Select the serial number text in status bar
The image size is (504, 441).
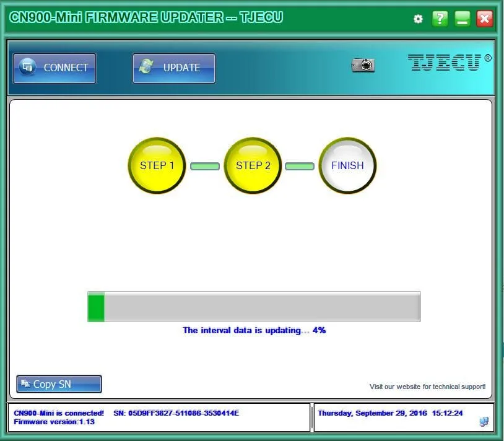point(176,413)
